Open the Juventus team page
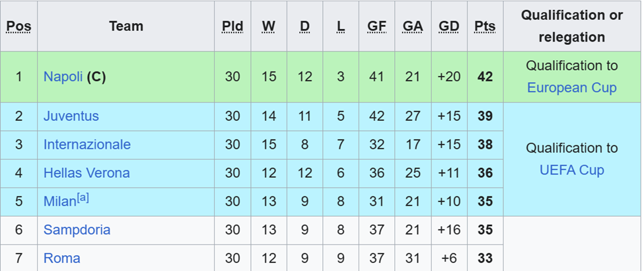Screen dimensions: 644x271 click(71, 116)
